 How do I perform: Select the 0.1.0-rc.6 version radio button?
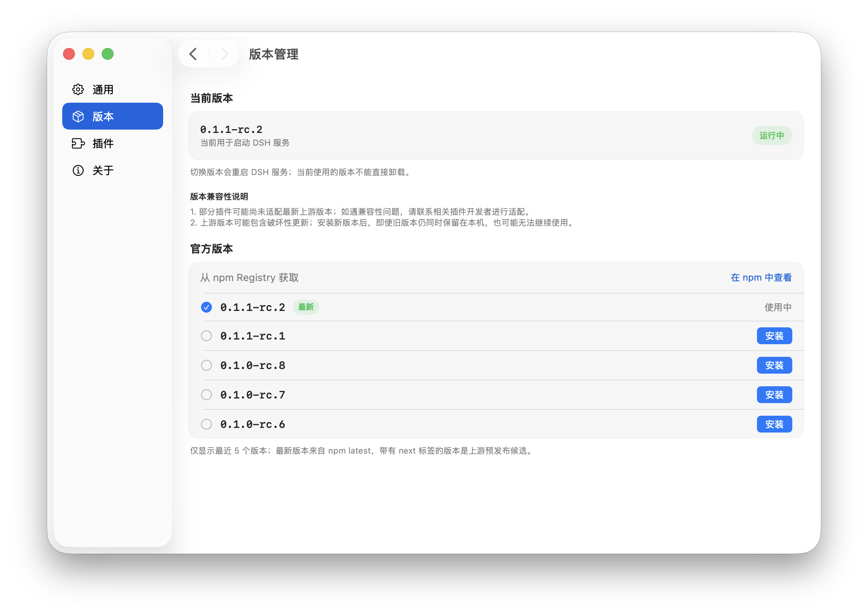(206, 424)
